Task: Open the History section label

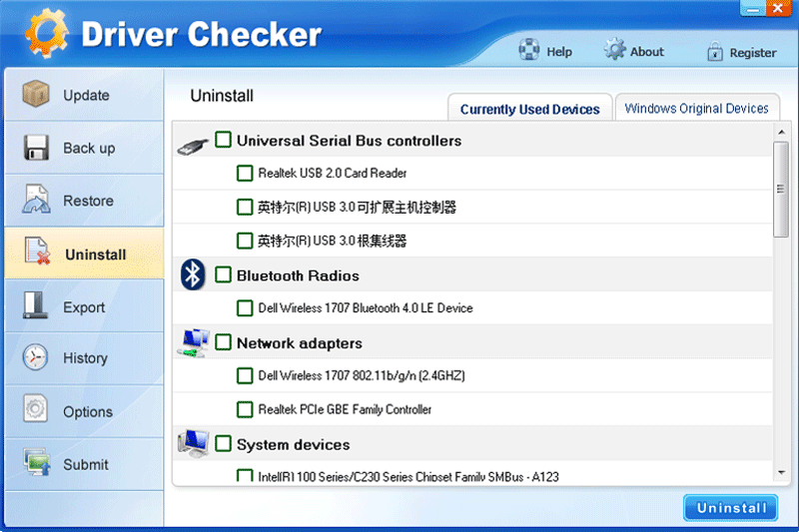Action: point(85,358)
